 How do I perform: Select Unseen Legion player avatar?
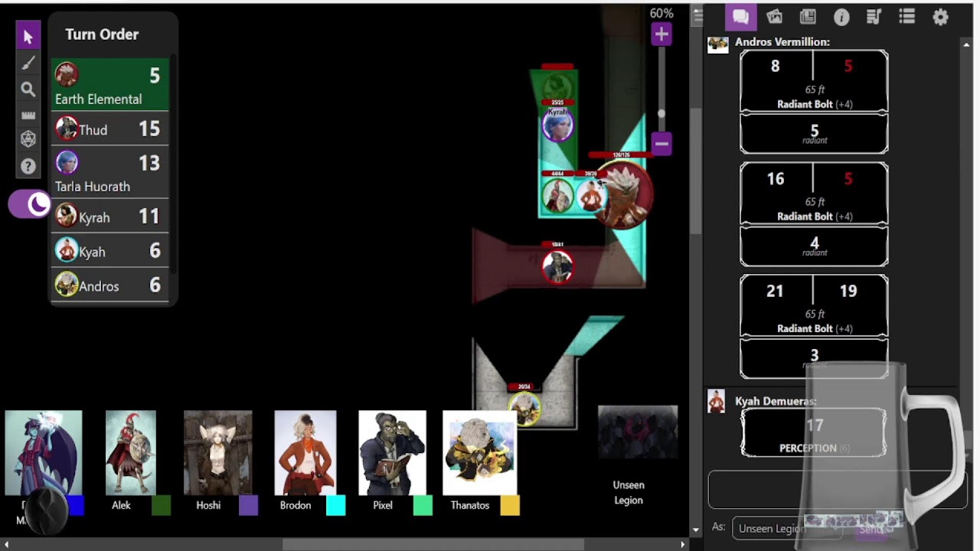(638, 432)
